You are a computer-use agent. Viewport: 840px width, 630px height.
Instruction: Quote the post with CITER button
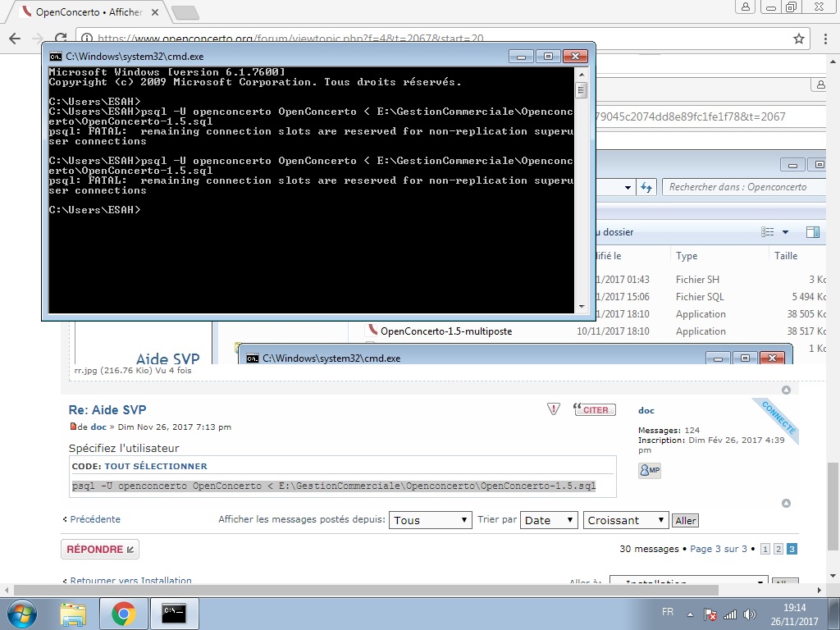click(x=595, y=410)
